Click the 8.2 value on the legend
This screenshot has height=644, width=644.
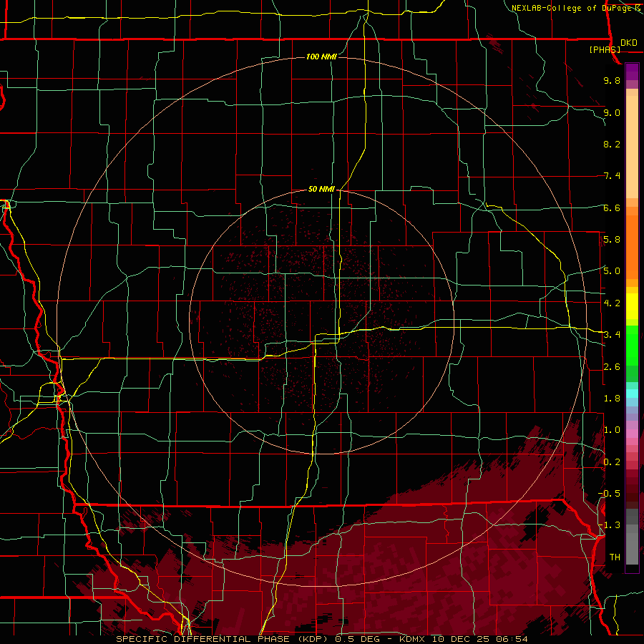click(x=612, y=144)
